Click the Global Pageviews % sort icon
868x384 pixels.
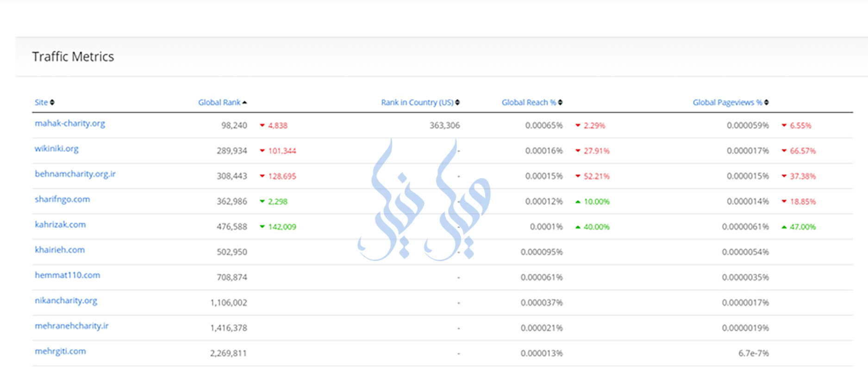click(767, 102)
